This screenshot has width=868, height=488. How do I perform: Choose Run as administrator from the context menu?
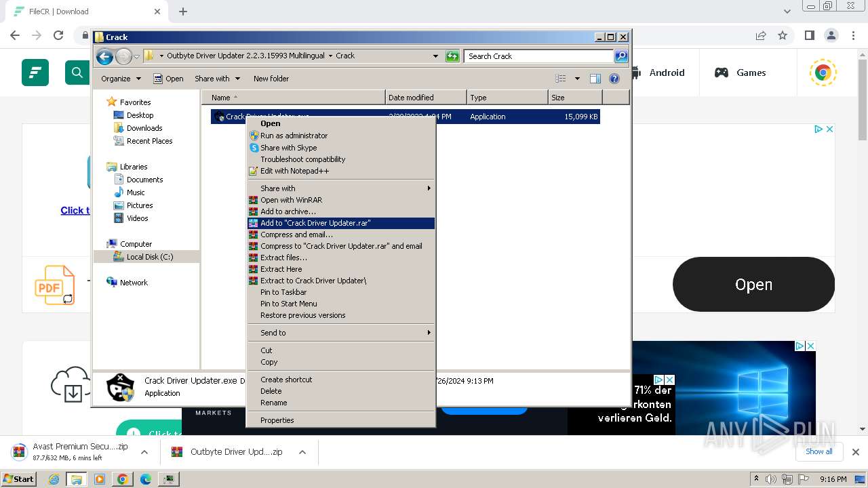click(x=340, y=136)
